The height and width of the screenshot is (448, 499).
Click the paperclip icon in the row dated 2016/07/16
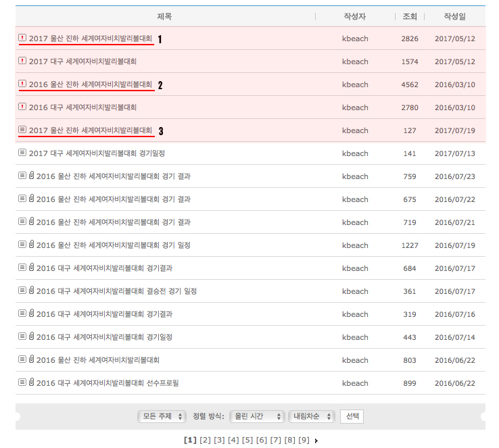coord(31,313)
